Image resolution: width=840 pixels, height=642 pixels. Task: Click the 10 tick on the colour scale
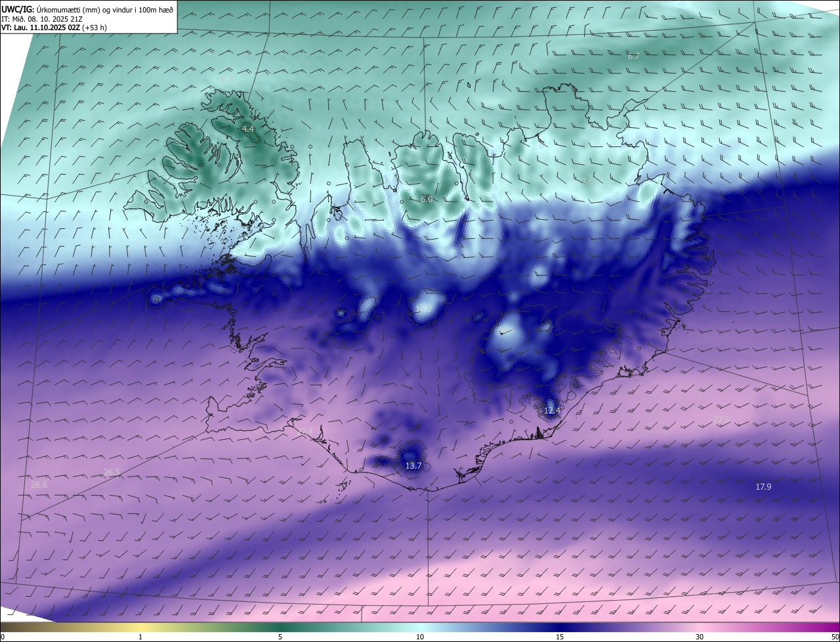[x=420, y=637]
